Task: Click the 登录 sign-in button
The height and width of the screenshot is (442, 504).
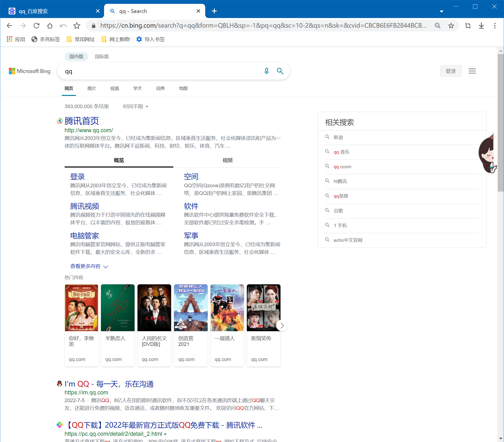Action: (x=450, y=71)
